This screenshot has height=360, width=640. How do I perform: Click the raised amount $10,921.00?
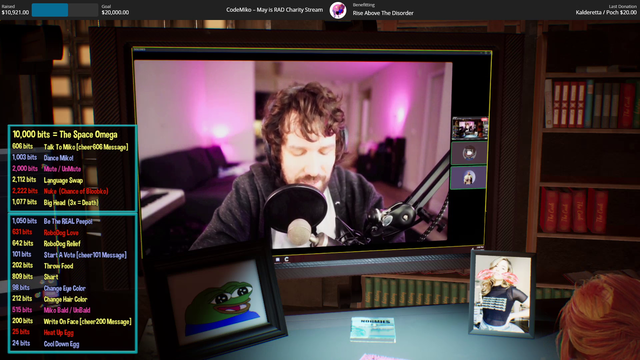coord(15,13)
